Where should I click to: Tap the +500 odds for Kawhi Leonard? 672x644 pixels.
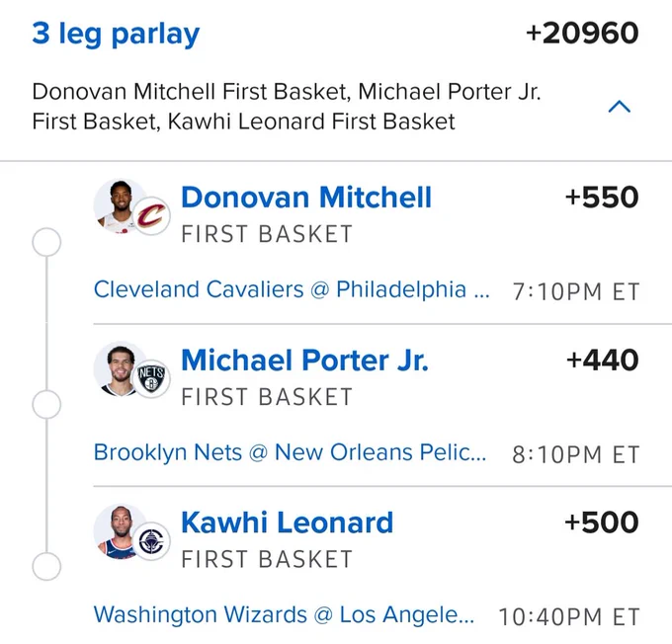pyautogui.click(x=602, y=523)
